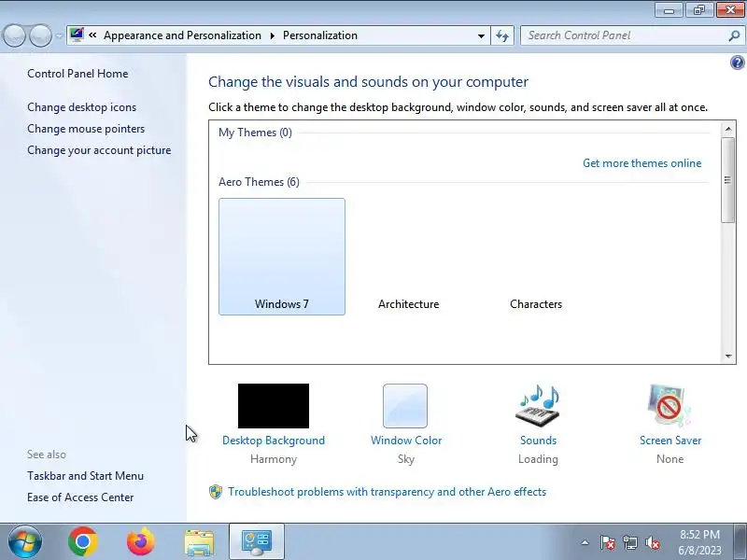747x560 pixels.
Task: Click the refresh arrows button in address bar
Action: (502, 35)
